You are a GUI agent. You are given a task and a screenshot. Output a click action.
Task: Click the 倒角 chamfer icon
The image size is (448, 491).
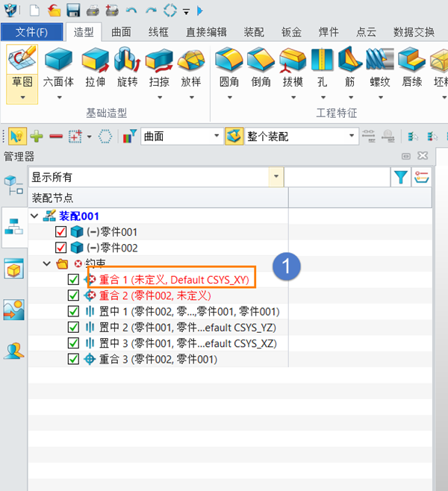click(x=261, y=60)
